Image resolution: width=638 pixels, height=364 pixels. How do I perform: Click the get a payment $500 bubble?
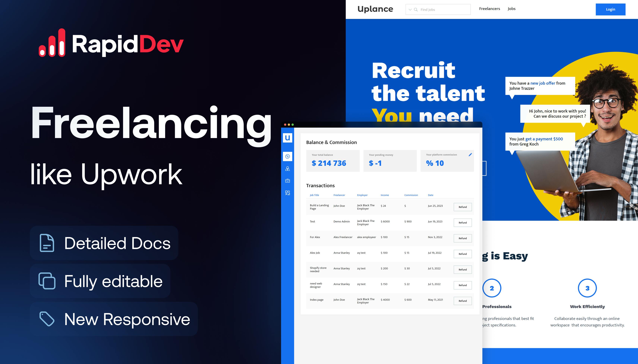[x=540, y=142]
